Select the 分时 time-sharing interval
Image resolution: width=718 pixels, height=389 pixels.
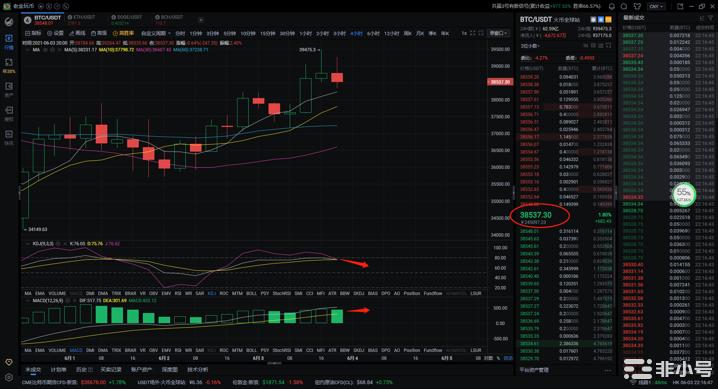[x=180, y=33]
